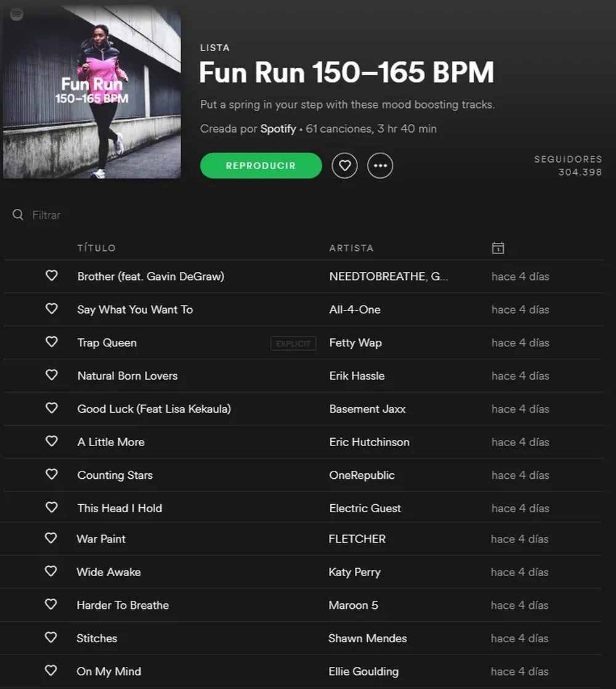Click the Spotify creator link
616x689 pixels.
[x=278, y=129]
